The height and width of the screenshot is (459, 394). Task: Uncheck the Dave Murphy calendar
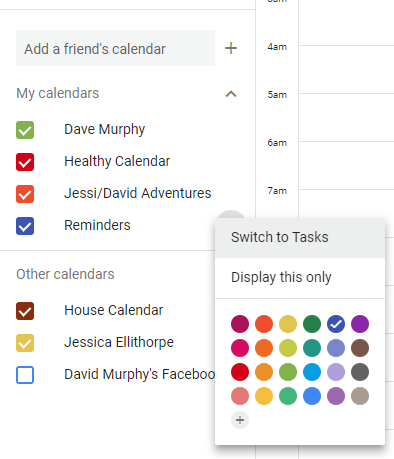click(25, 130)
